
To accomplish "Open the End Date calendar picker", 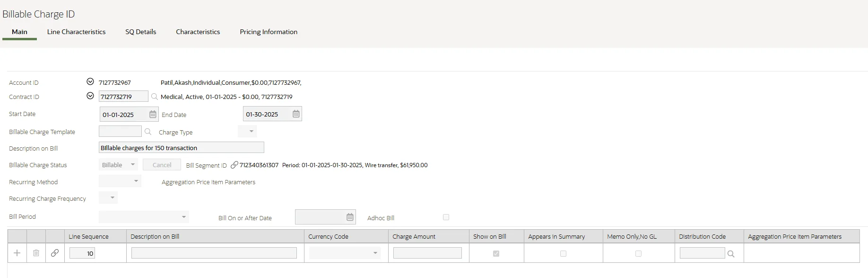I will [x=296, y=114].
